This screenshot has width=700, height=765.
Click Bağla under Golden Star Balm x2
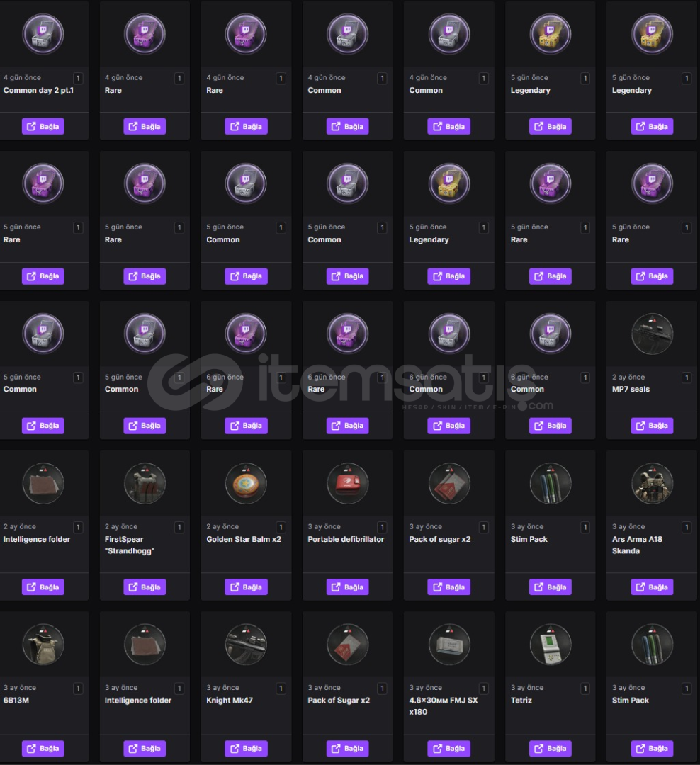point(246,587)
